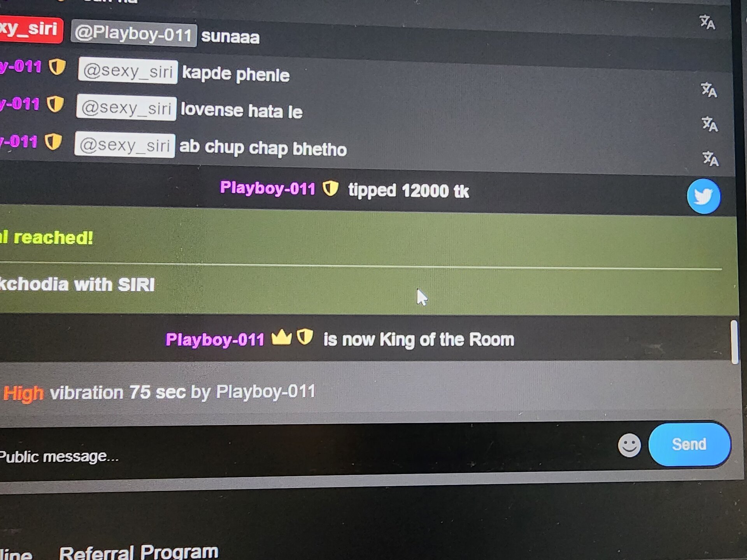Open the Referral Program link
Screen dimensions: 747x560
pyautogui.click(x=139, y=551)
